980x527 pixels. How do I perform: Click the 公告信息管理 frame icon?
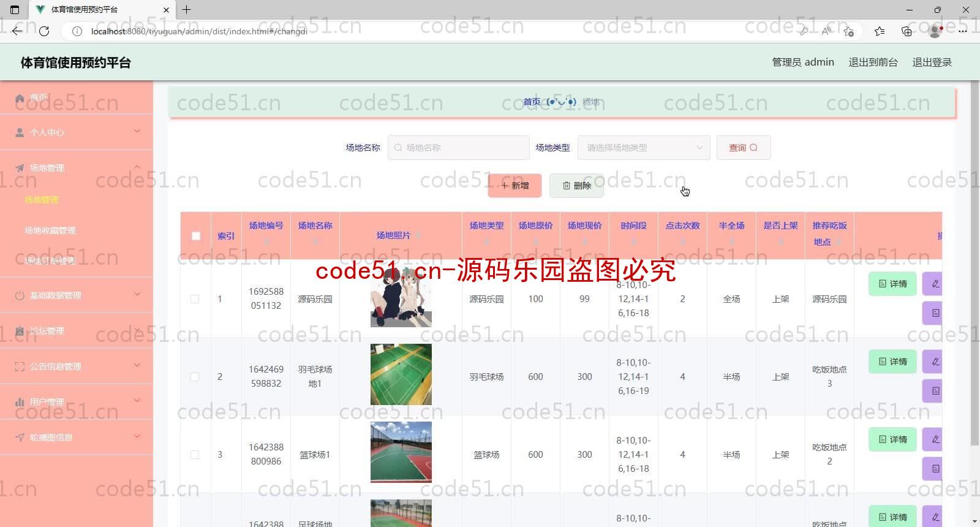click(20, 366)
